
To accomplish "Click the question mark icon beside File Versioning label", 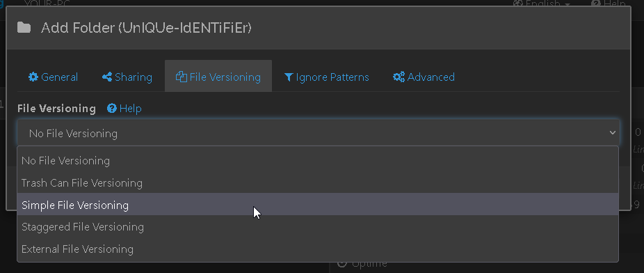I will pos(112,108).
